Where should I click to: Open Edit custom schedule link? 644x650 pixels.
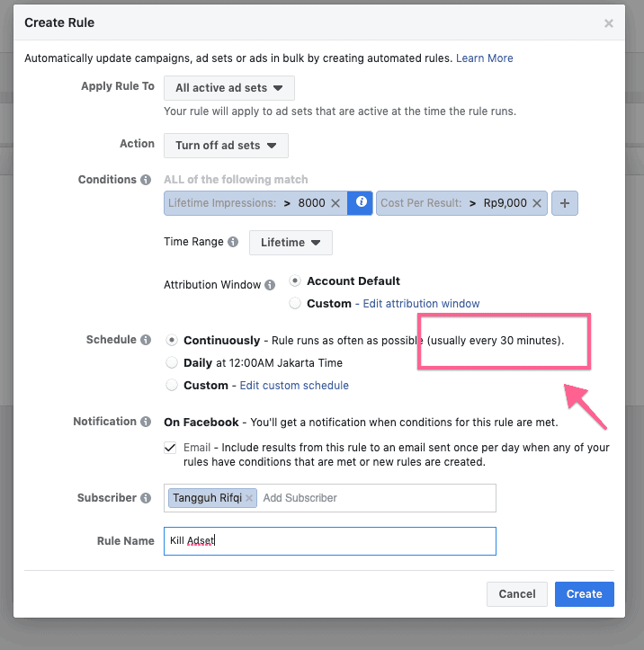[294, 386]
